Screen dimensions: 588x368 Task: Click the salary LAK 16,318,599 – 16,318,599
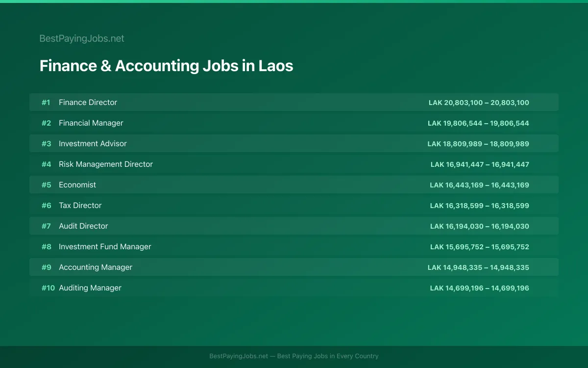(480, 206)
